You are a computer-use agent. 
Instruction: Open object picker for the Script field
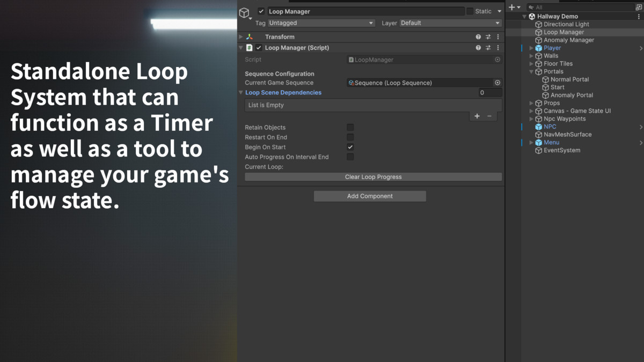(497, 60)
